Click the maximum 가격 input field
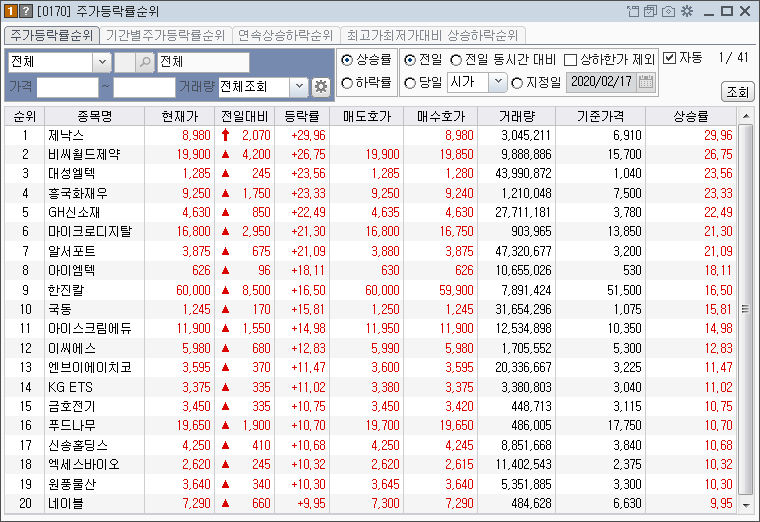The image size is (760, 522). [x=144, y=87]
